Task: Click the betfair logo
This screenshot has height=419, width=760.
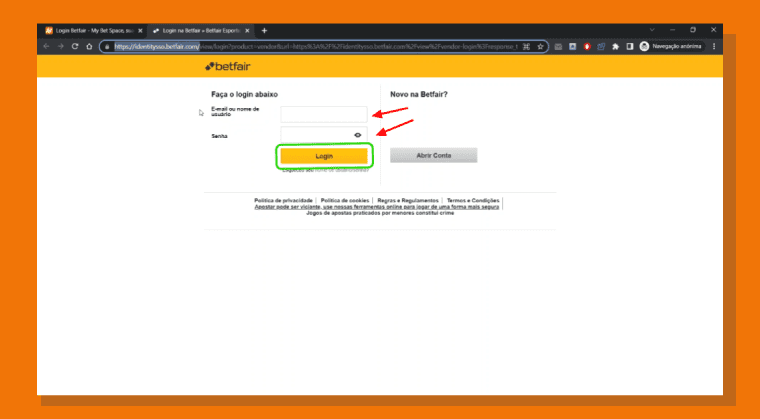Action: (227, 66)
